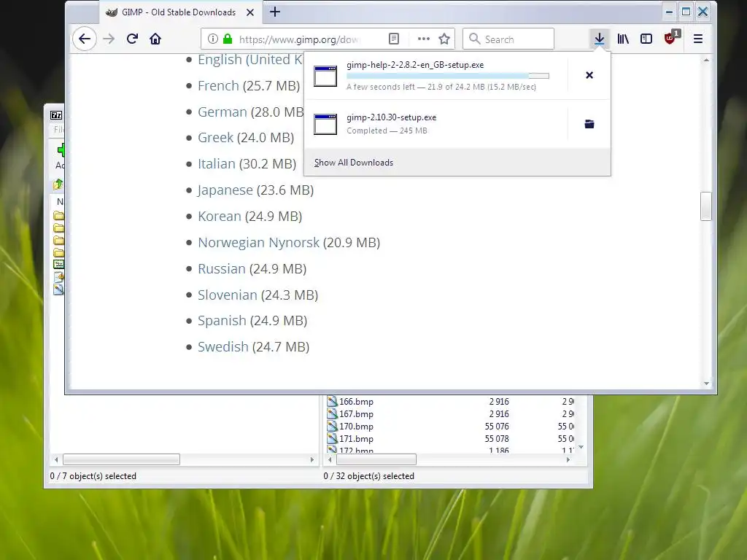
Task: Click the 55 076 size cell for 170.bmp
Action: (x=497, y=427)
